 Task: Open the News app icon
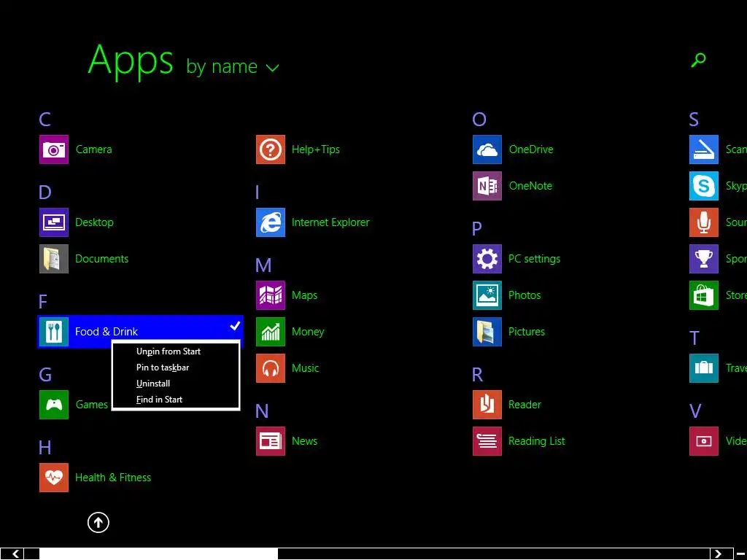[x=271, y=441]
